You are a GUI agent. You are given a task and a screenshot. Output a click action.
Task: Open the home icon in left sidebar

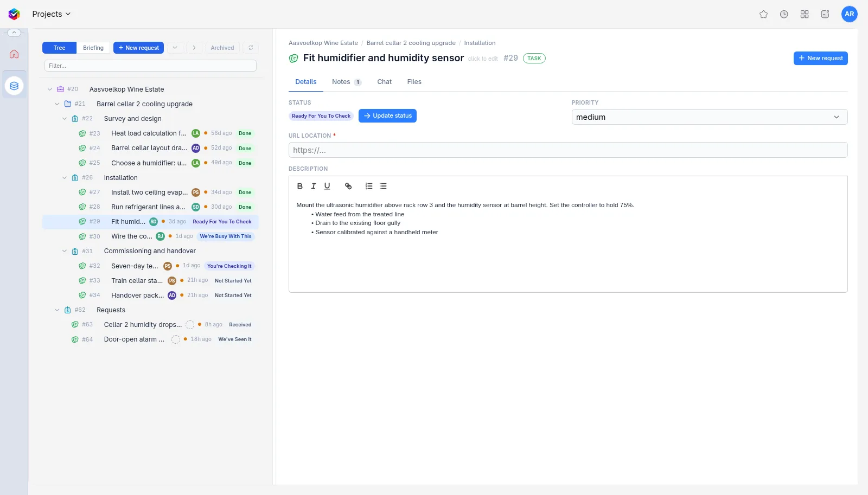14,54
